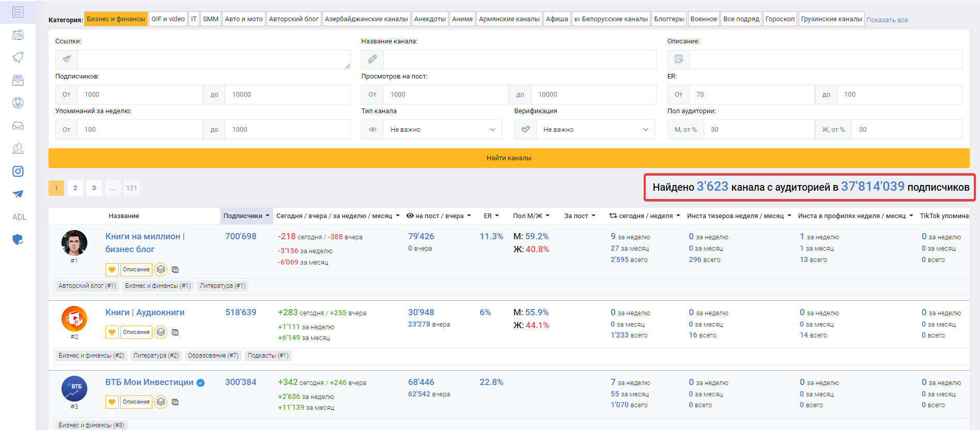
Task: Select the Авторский блог category tab
Action: pos(293,19)
